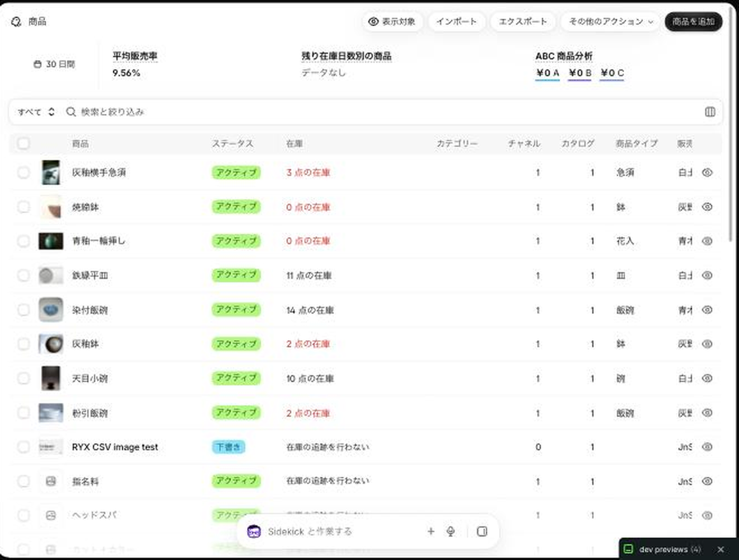Click the preview eye icon for 粉引飯碗
This screenshot has height=560, width=739.
(x=708, y=413)
